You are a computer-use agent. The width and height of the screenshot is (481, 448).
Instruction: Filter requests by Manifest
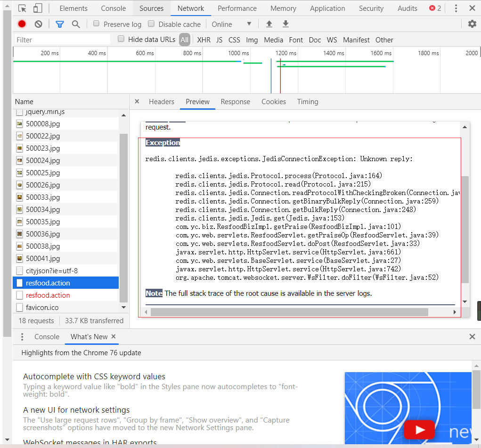pyautogui.click(x=356, y=40)
